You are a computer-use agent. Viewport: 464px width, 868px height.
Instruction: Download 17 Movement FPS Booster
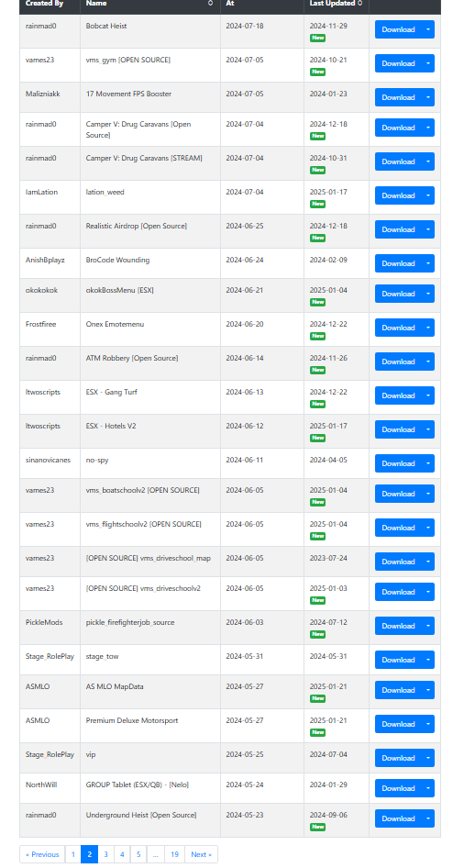398,97
